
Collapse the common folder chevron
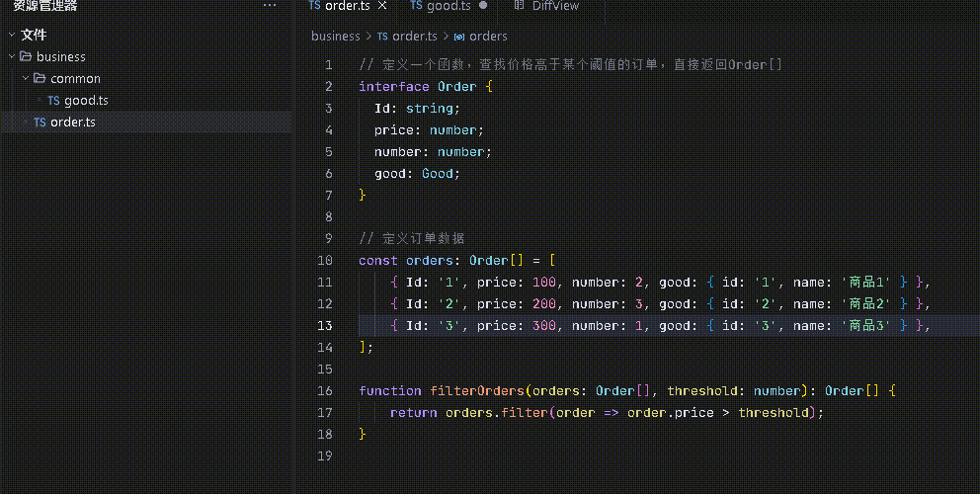coord(25,78)
